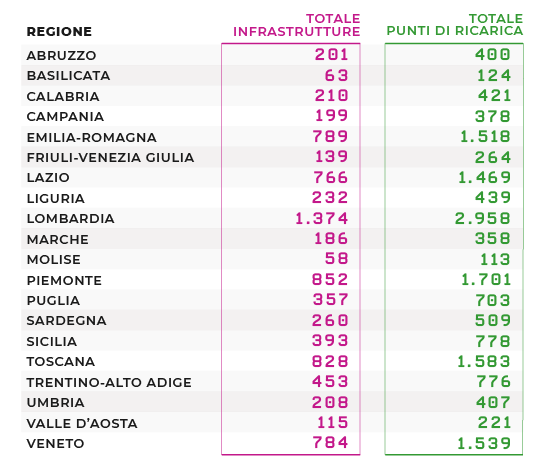Screen dimensions: 545x473
Task: Click Sicilia charging points value 778
Action: [493, 341]
